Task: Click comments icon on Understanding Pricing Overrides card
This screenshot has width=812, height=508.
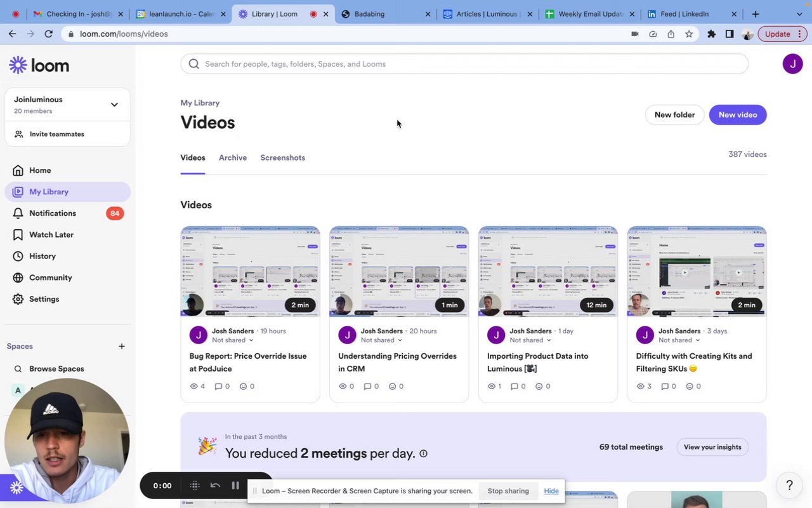Action: click(x=368, y=386)
